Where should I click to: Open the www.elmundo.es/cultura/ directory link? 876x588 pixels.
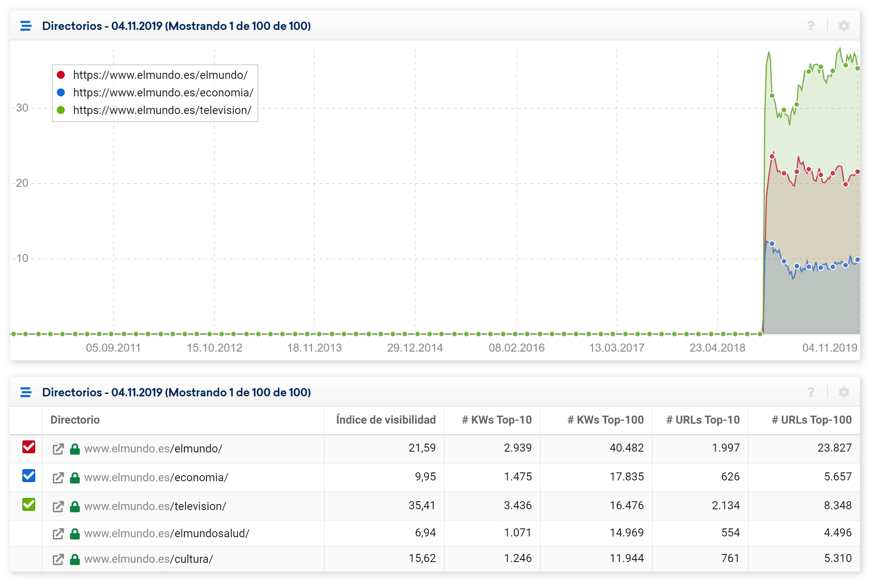pyautogui.click(x=148, y=559)
